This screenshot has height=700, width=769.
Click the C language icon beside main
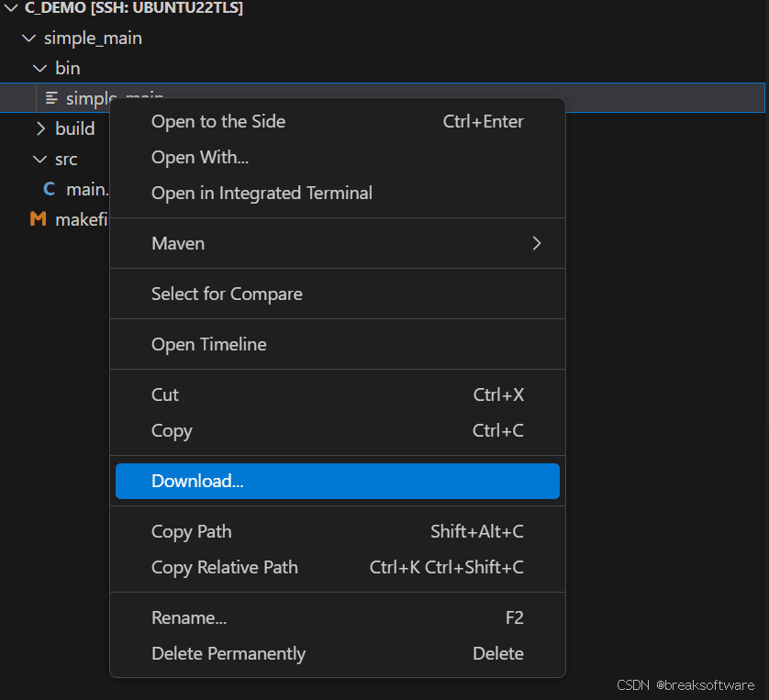(49, 189)
